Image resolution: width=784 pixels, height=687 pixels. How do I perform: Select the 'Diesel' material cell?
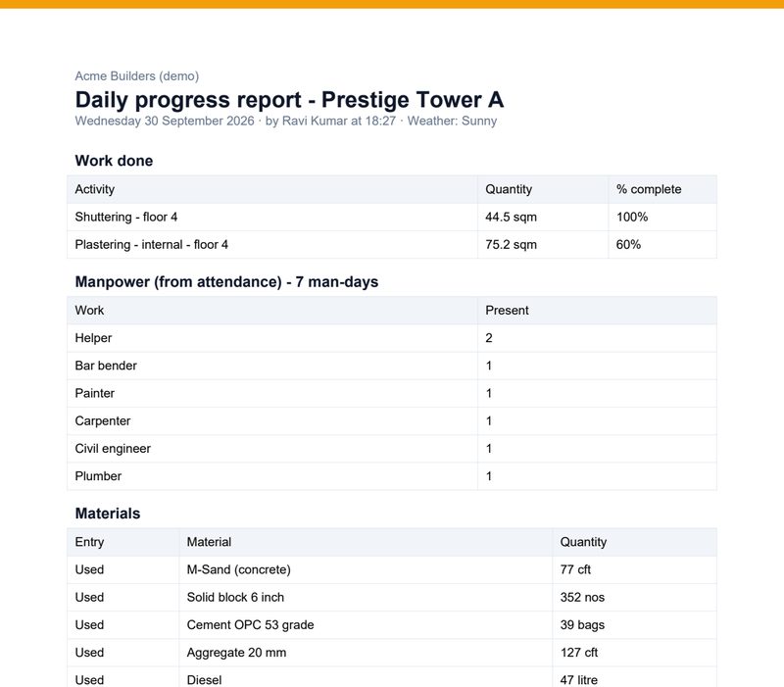point(366,677)
